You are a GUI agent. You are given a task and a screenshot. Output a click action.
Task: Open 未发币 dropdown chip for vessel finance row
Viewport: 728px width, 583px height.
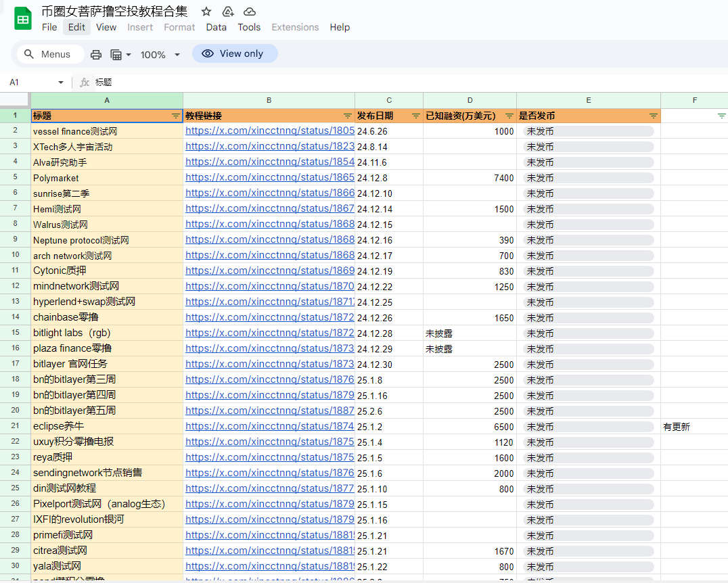588,131
